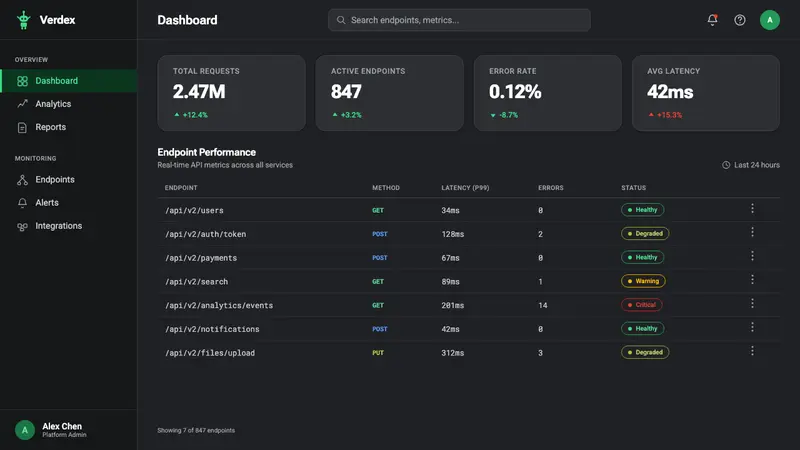This screenshot has height=450, width=800.
Task: Open Integrations in Monitoring section
Action: point(69,226)
